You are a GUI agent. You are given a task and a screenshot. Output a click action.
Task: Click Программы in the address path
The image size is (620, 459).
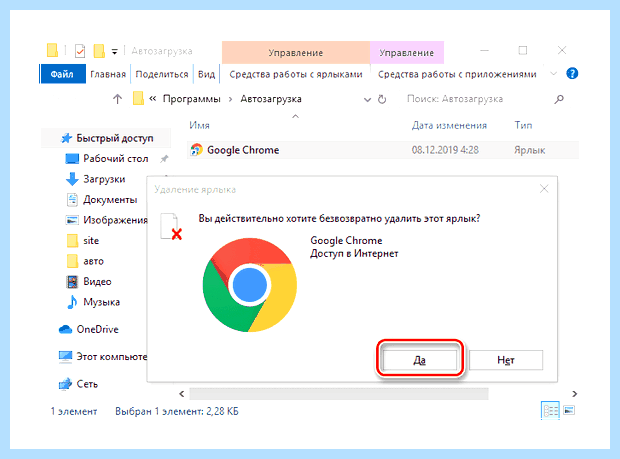[192, 99]
